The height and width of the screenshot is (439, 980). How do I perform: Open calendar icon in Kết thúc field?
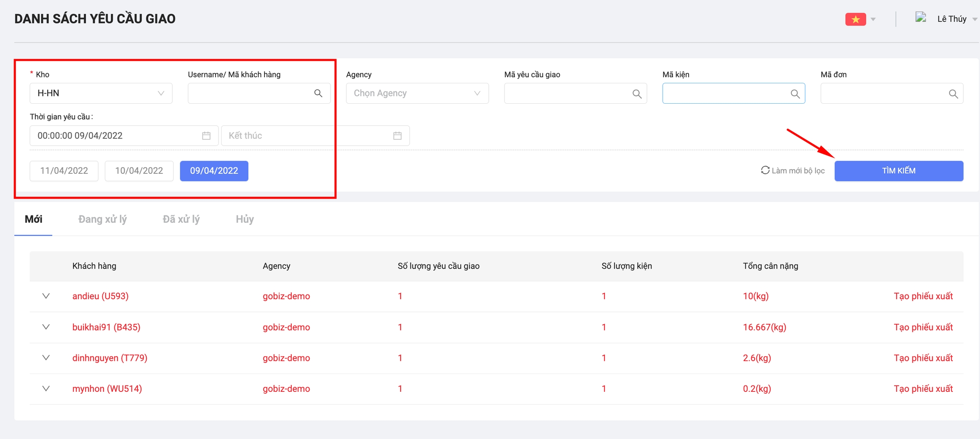397,136
